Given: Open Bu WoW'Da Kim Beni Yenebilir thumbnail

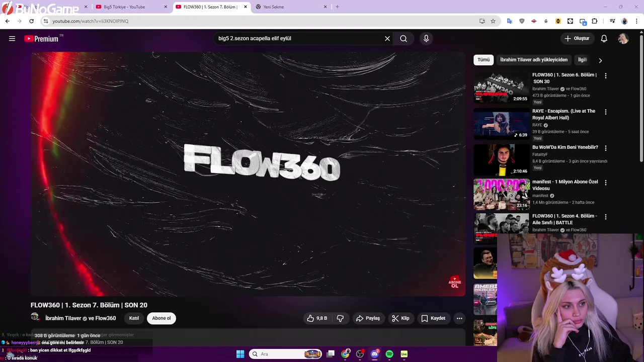Looking at the screenshot, I should tap(501, 160).
